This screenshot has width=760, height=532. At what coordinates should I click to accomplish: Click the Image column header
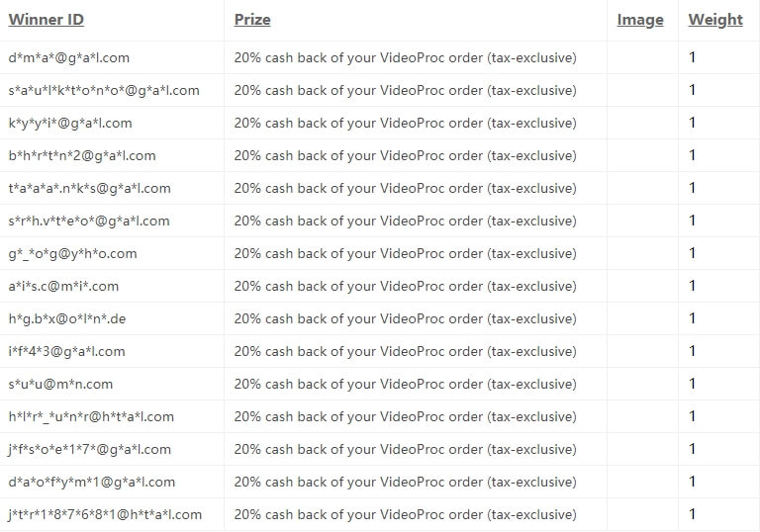point(640,20)
